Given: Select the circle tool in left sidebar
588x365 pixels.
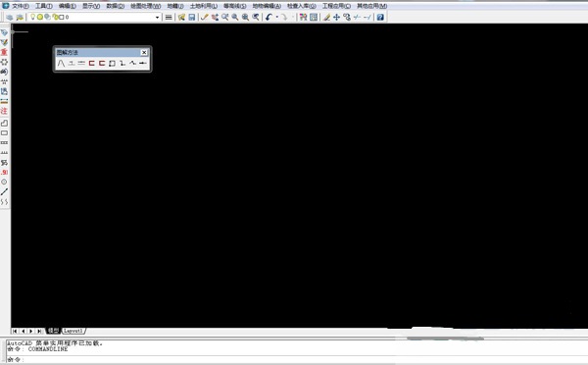Looking at the screenshot, I should tap(4, 182).
